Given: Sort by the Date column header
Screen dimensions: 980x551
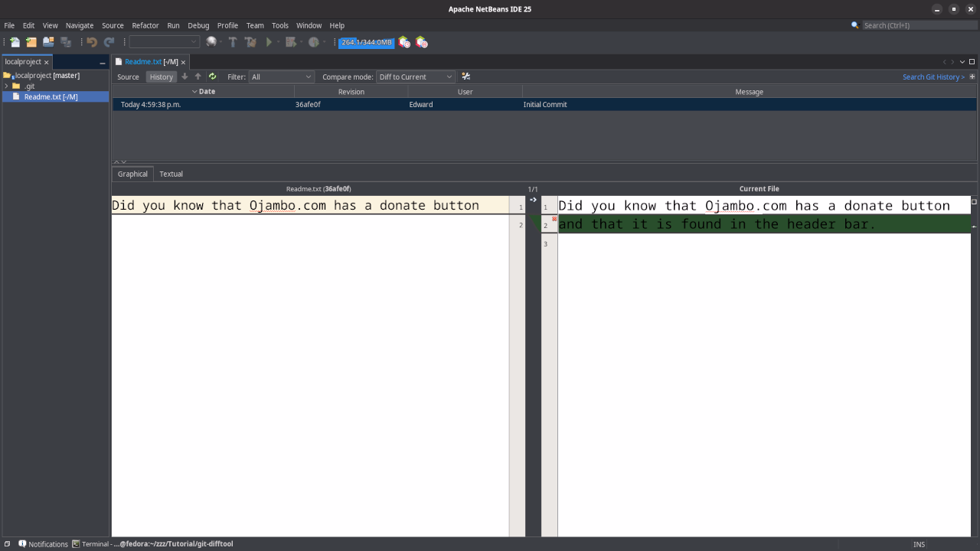Looking at the screenshot, I should point(203,91).
